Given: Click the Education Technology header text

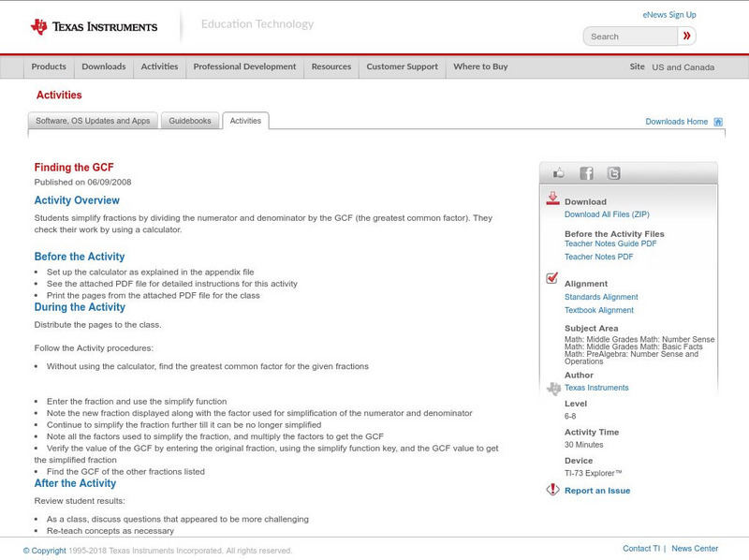Looking at the screenshot, I should [257, 24].
